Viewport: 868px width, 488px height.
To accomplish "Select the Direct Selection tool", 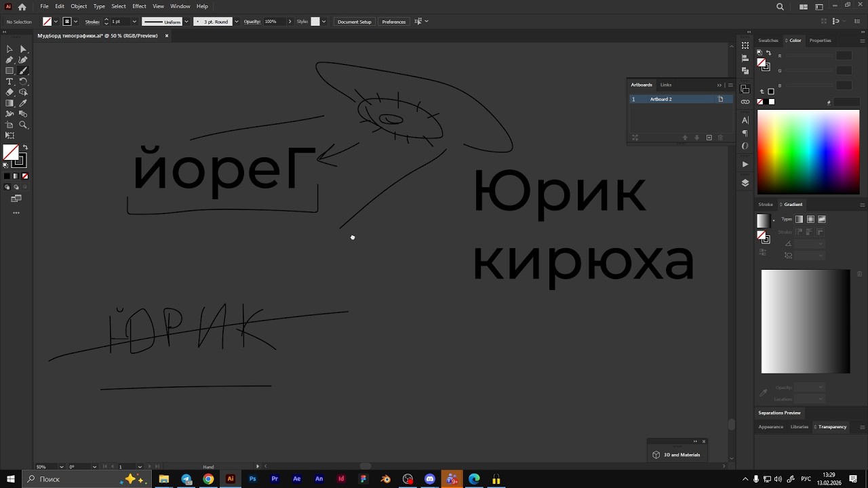I will [x=23, y=49].
